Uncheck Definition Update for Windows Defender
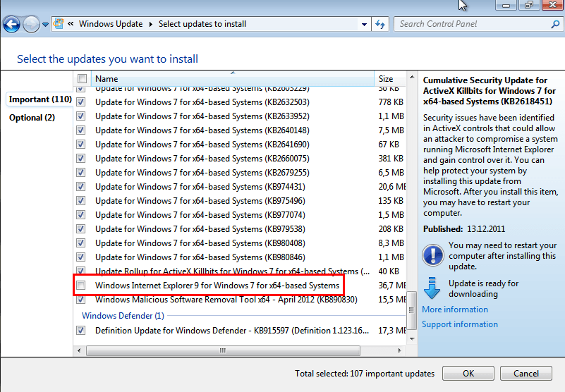The height and width of the screenshot is (392, 565). click(81, 330)
